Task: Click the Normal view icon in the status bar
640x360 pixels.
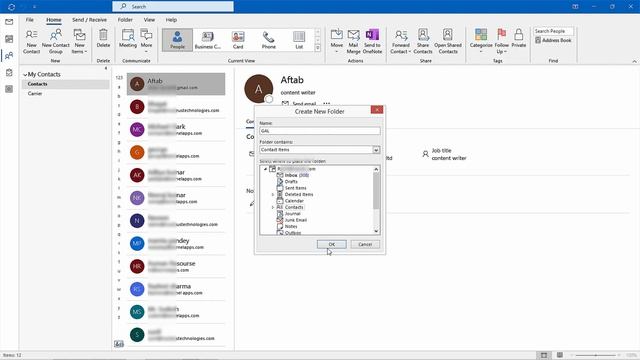Action: 544,355
